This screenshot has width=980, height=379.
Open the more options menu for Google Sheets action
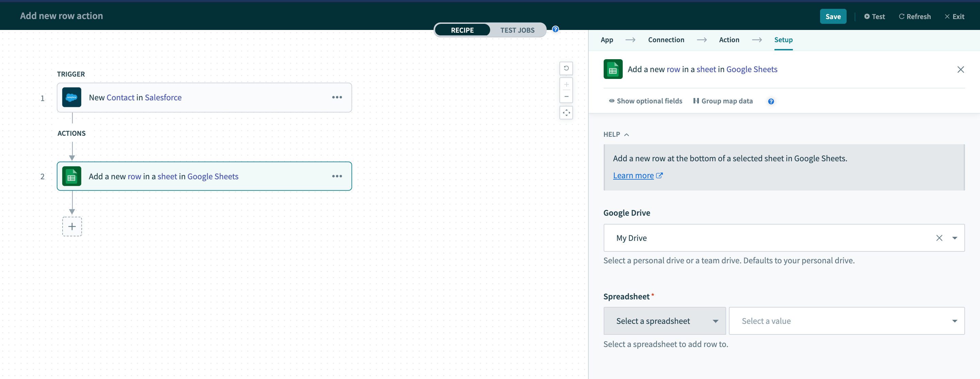(x=337, y=176)
